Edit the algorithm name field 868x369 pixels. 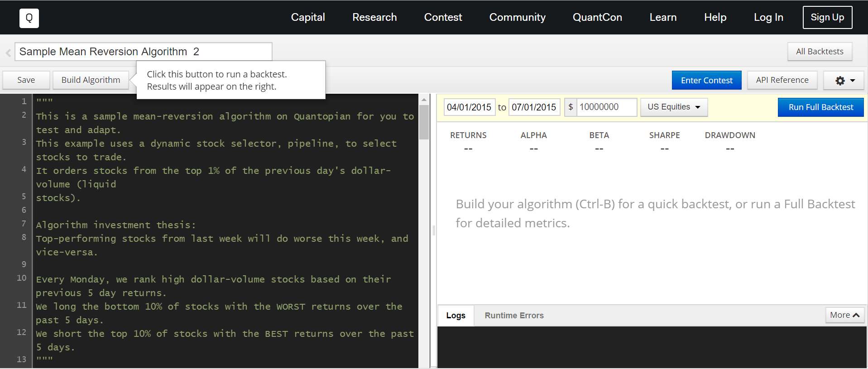coord(144,52)
